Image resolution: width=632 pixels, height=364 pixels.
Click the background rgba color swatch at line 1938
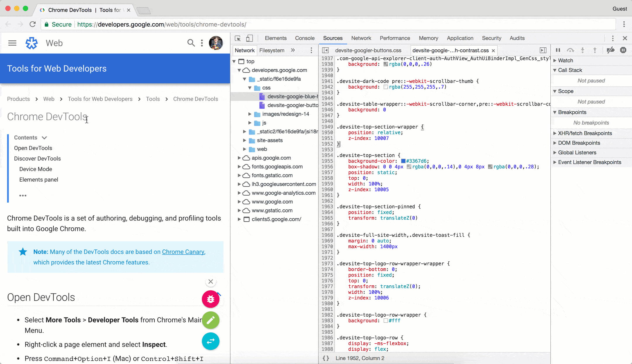click(384, 64)
